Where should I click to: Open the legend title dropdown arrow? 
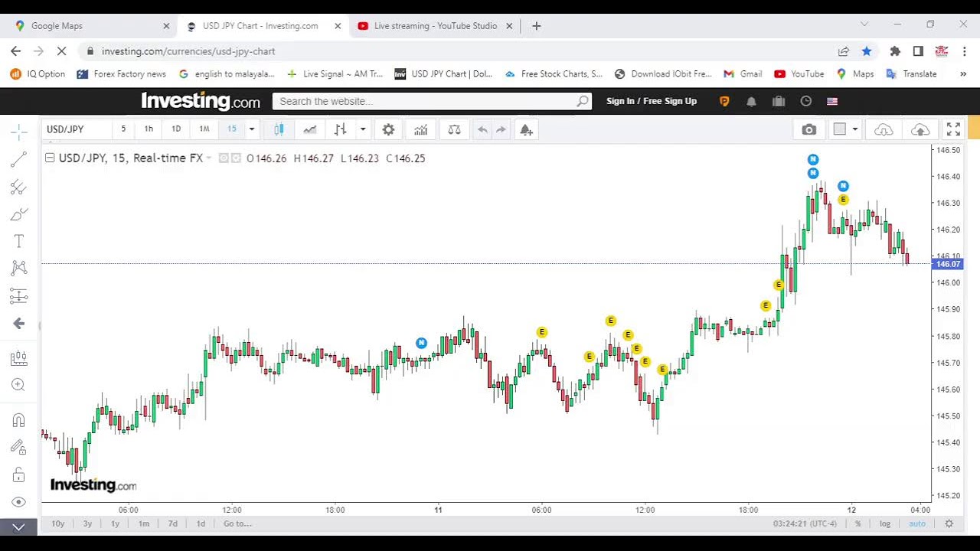coord(208,158)
